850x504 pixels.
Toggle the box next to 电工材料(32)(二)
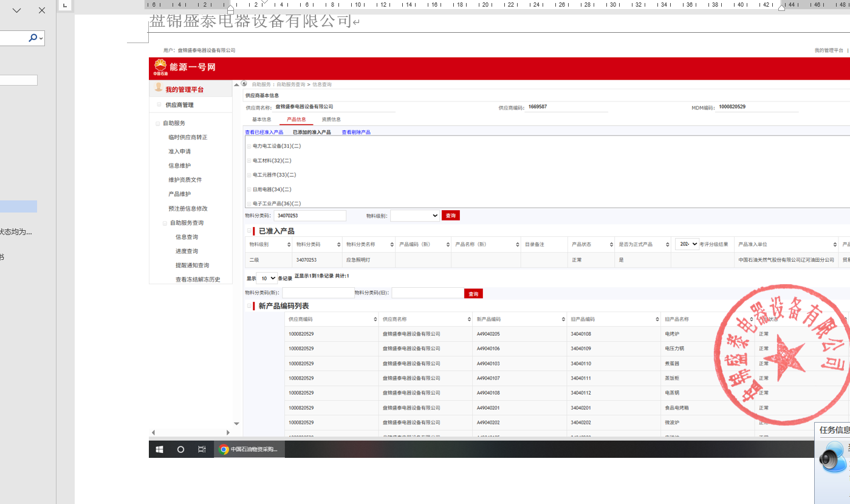click(248, 161)
